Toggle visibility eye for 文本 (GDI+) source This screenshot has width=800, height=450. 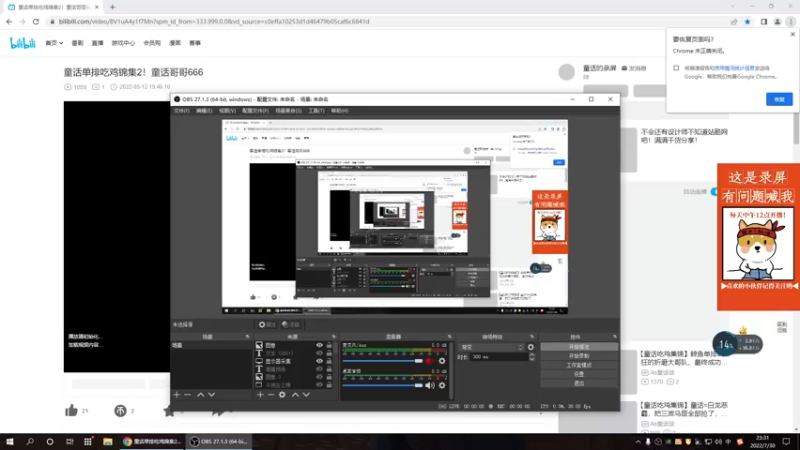coord(319,353)
